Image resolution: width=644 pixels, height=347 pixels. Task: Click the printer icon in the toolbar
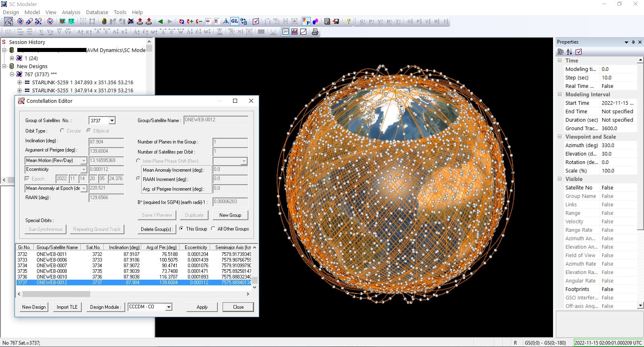coord(315,32)
